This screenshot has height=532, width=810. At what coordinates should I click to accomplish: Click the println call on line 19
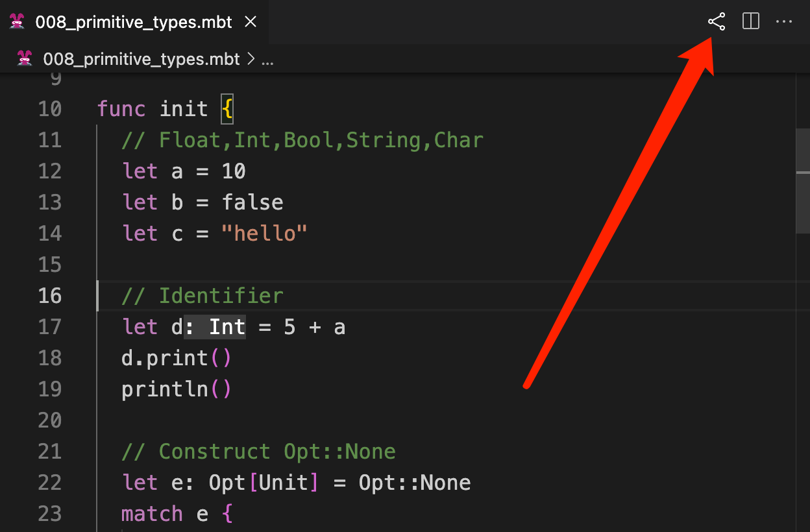pyautogui.click(x=165, y=389)
